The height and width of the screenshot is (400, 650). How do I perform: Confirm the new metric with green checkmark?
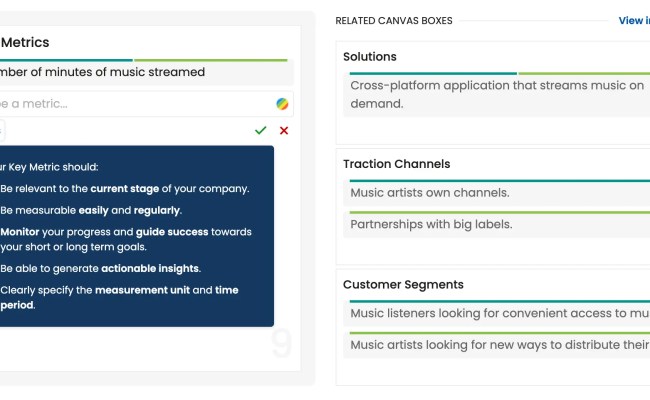tap(261, 130)
